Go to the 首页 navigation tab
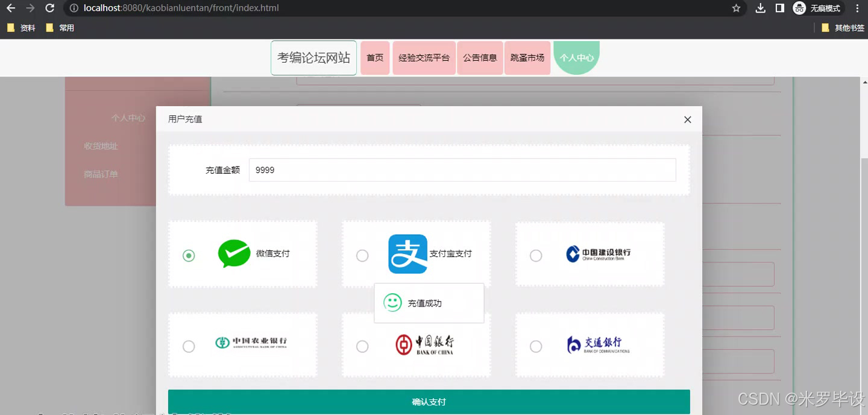 [375, 57]
